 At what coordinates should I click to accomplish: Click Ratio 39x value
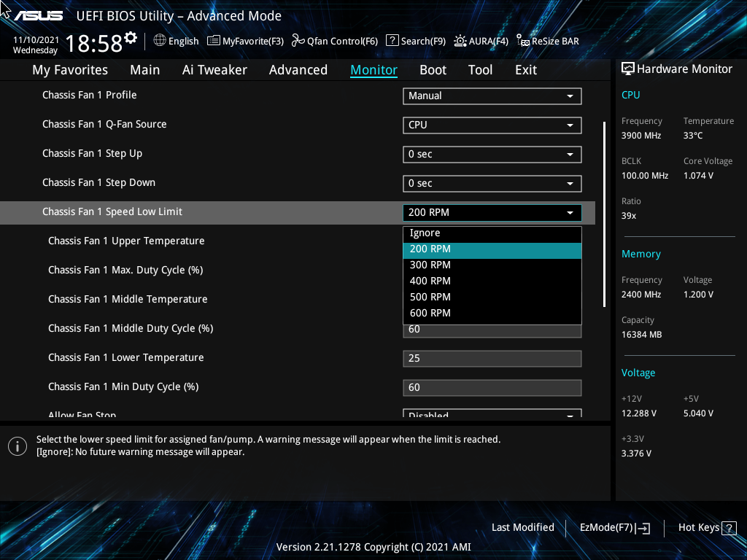(629, 216)
